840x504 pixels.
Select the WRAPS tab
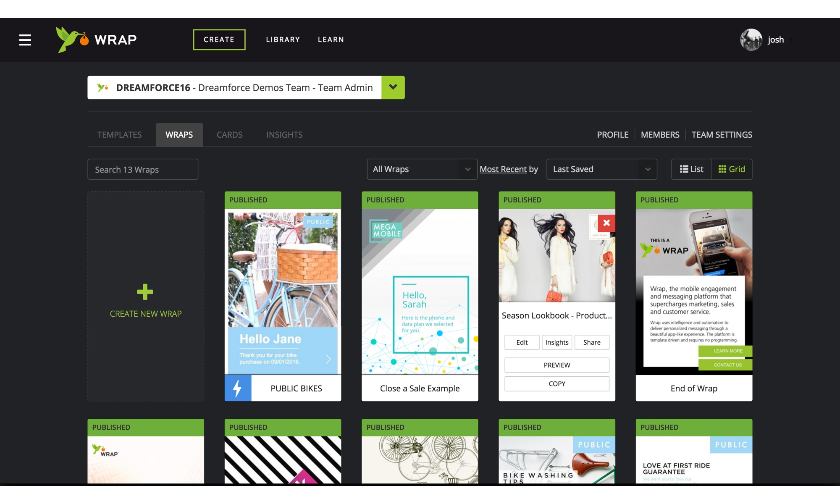tap(179, 135)
